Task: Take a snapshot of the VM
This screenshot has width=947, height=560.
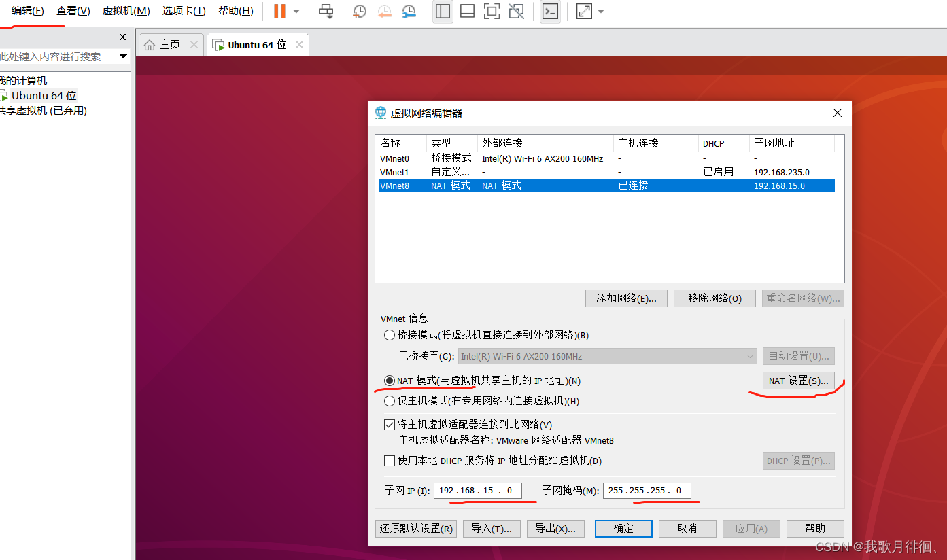Action: pyautogui.click(x=358, y=11)
